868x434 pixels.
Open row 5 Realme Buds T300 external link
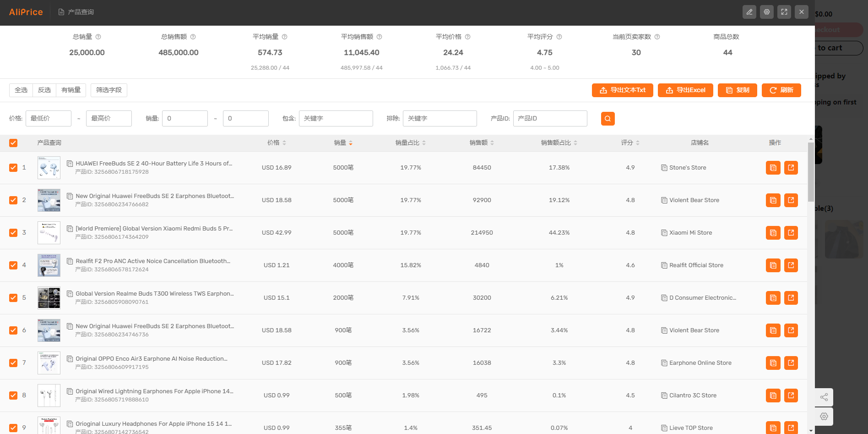coord(791,298)
